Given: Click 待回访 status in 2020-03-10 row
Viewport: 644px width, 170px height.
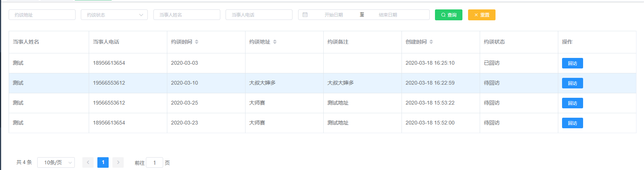Looking at the screenshot, I should [492, 83].
